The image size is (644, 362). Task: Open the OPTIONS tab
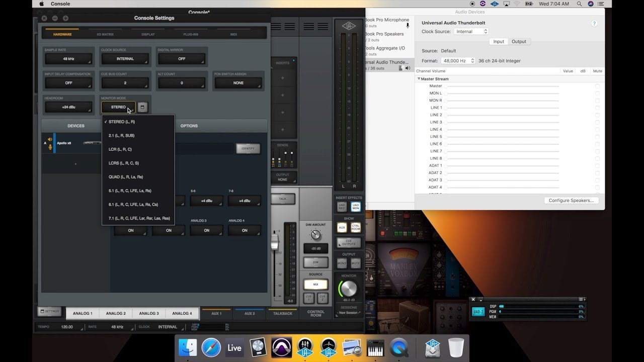point(189,126)
